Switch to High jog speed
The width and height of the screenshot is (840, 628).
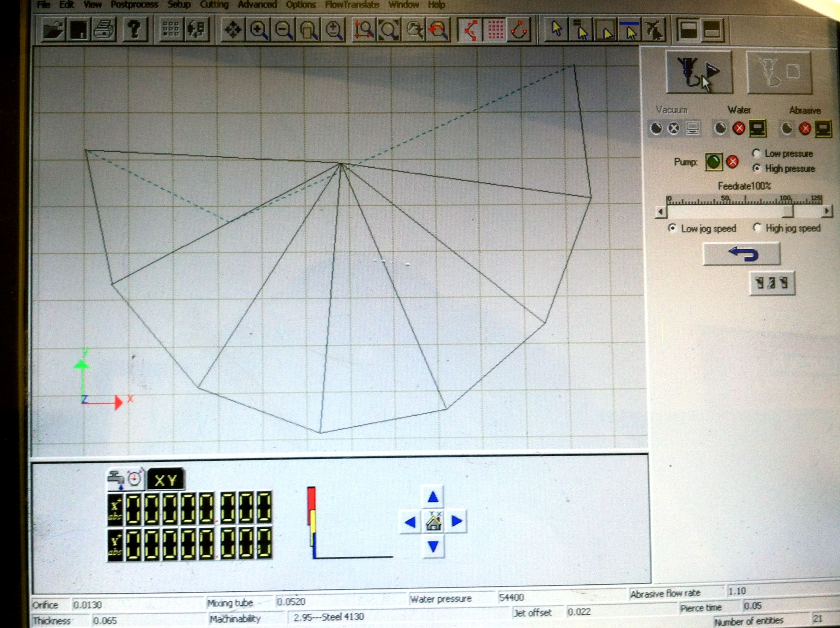point(759,228)
